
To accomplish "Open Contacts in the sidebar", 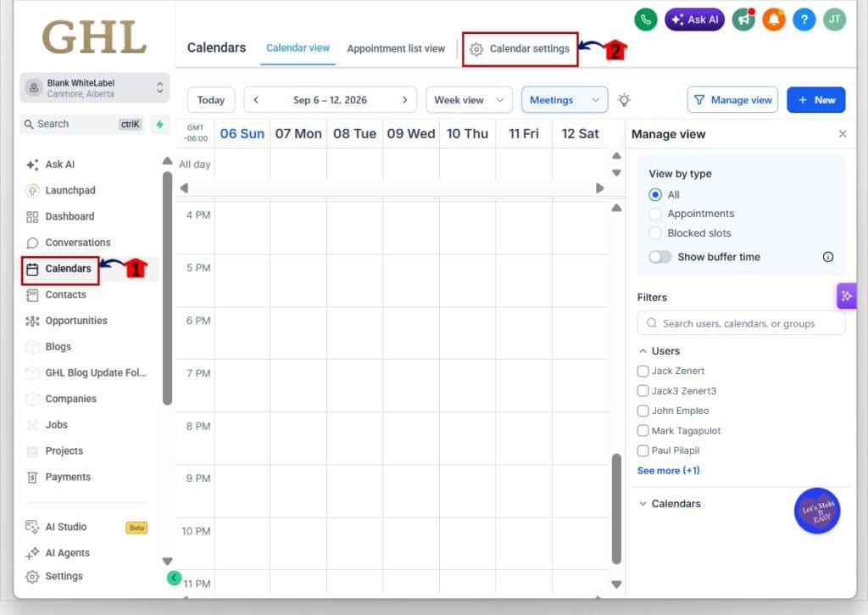I will [56, 294].
